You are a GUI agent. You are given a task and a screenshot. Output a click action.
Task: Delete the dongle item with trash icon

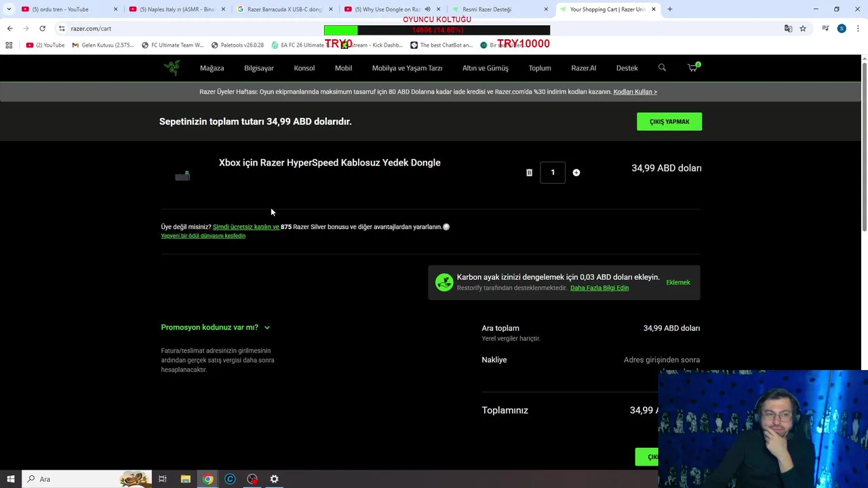[529, 172]
